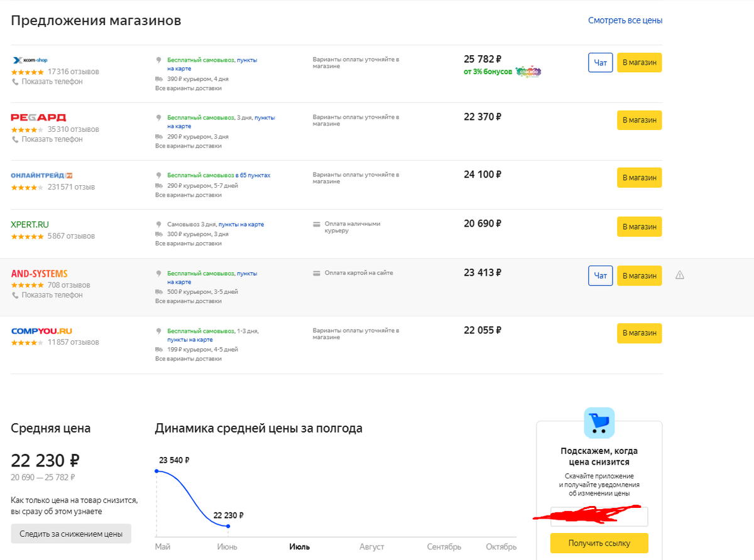Show пункты на карте for COMPYOU.RU
This screenshot has height=560, width=754.
(190, 340)
